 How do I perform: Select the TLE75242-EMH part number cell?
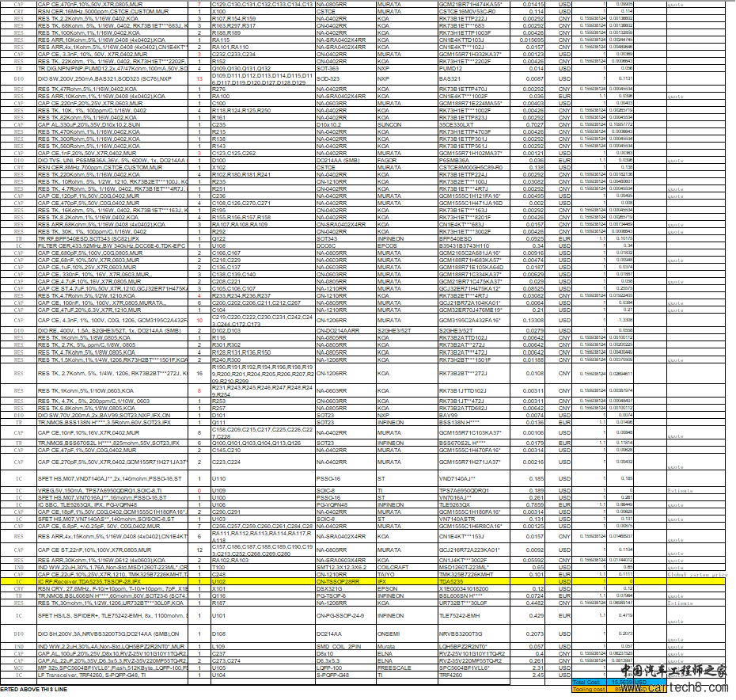tap(473, 615)
